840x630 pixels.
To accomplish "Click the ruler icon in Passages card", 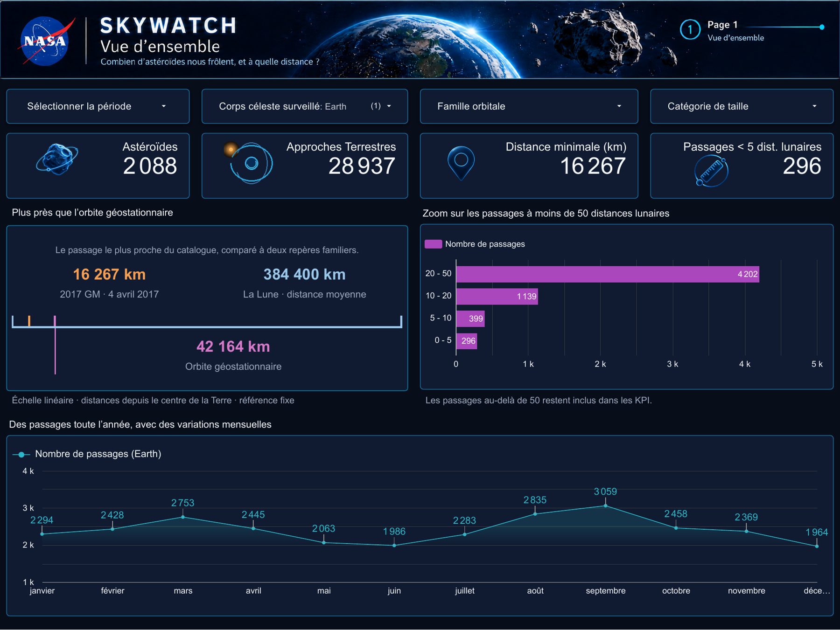I will tap(711, 172).
